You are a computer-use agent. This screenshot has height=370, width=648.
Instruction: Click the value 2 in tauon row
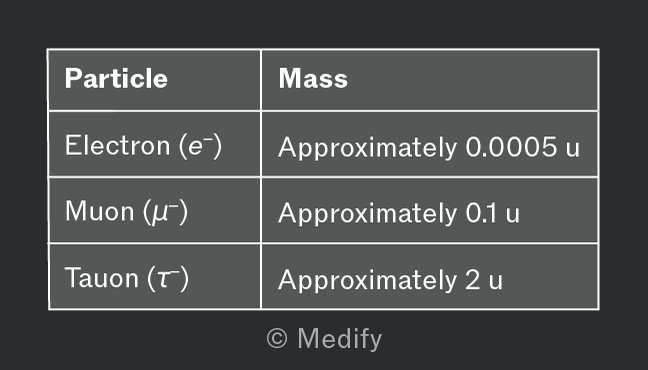pos(473,279)
